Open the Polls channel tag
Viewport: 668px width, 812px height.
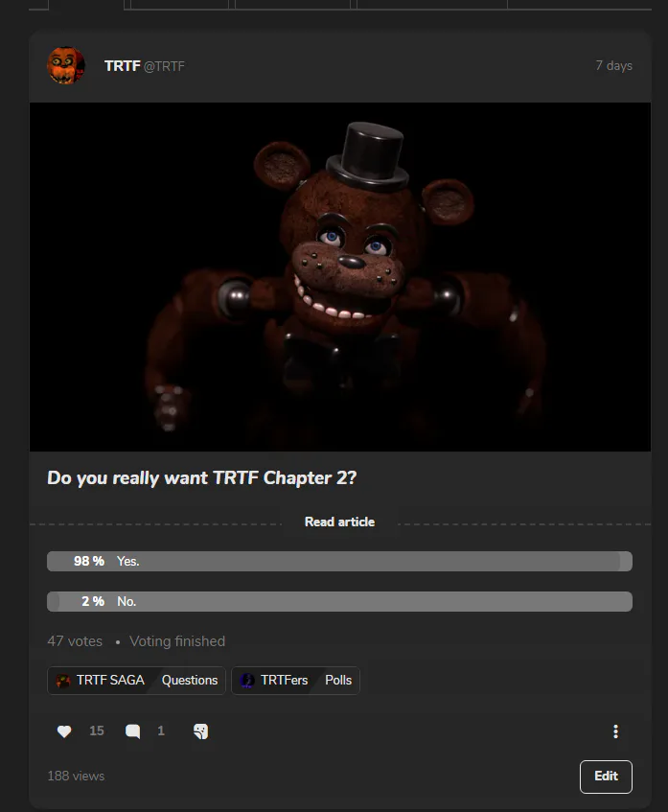pos(338,681)
